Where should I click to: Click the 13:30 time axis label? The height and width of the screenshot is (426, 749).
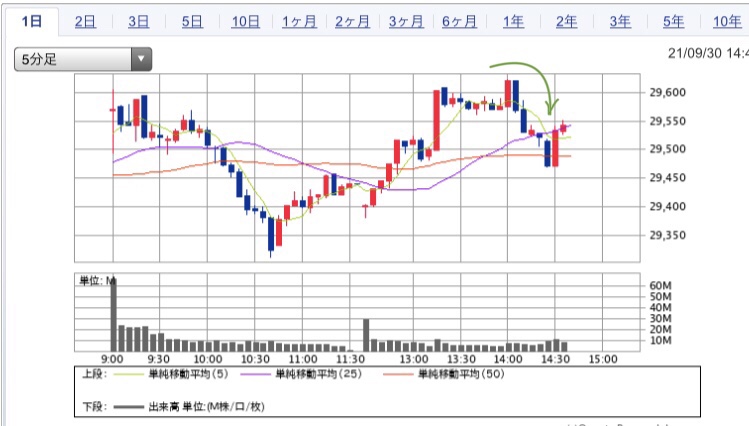461,359
